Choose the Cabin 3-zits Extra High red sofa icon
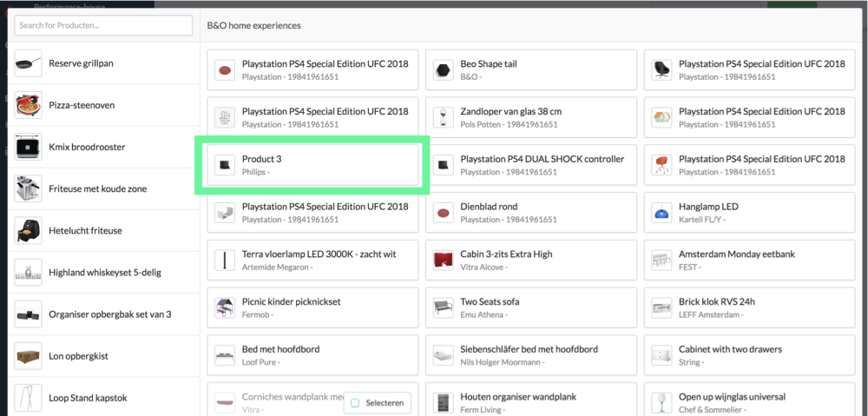The image size is (868, 416). point(443,261)
